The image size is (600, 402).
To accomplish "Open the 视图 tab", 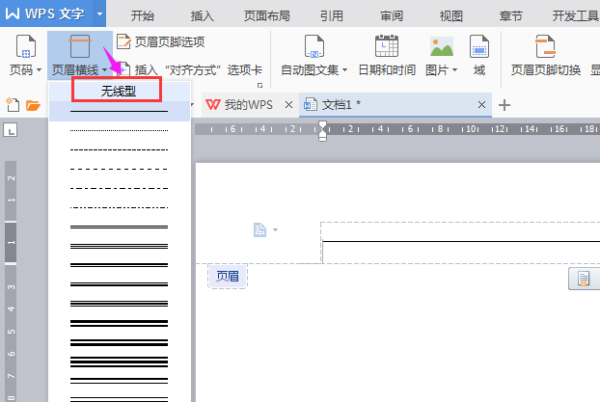I will click(451, 16).
